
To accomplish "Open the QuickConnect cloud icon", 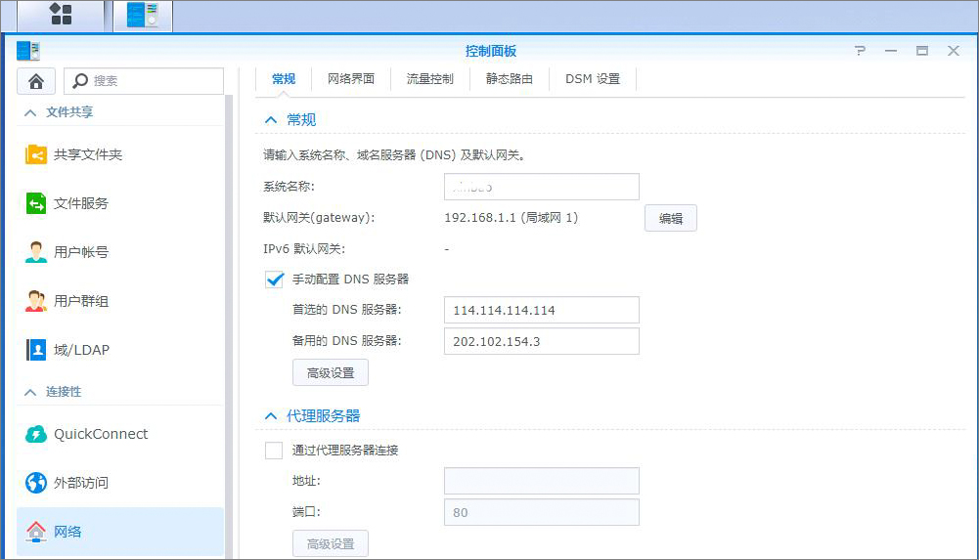I will point(36,434).
